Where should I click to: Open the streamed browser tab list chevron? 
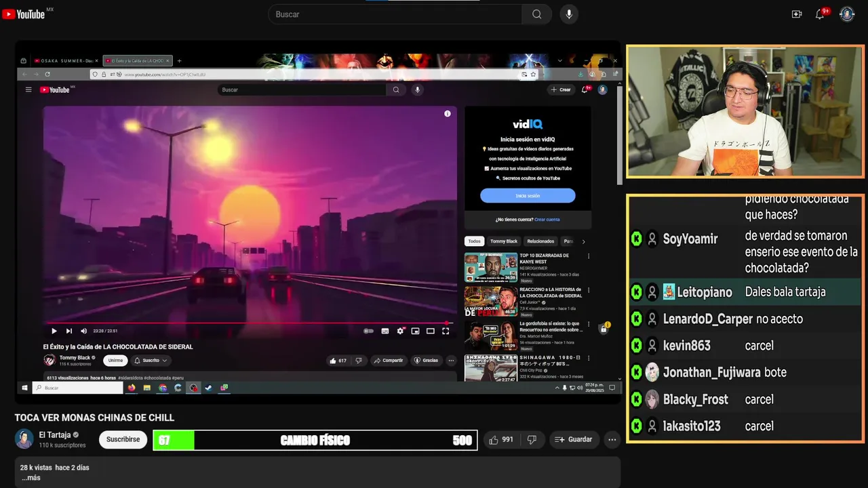coord(560,61)
